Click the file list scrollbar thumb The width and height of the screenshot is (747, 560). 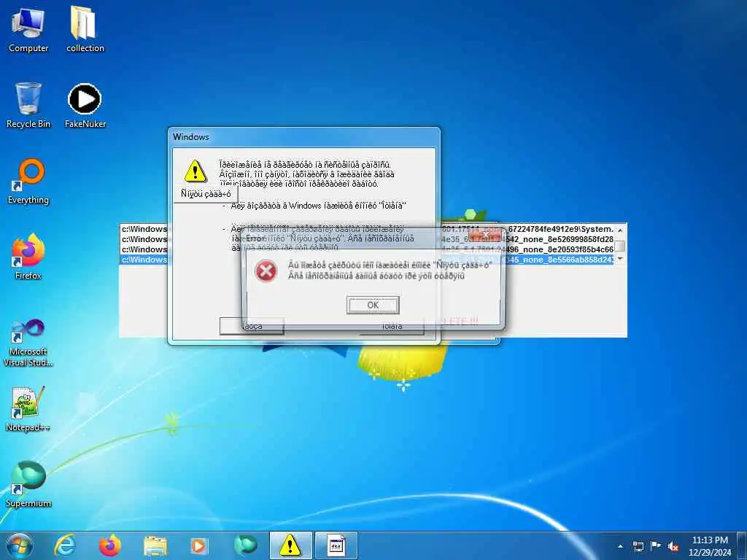620,246
